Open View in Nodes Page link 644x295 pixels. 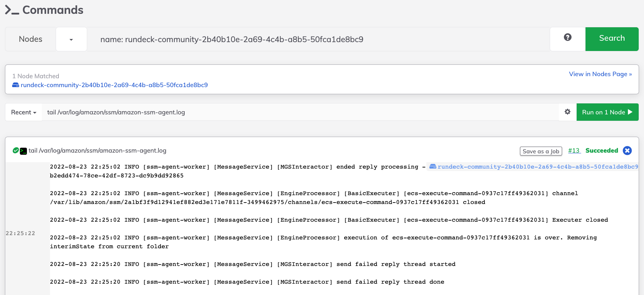pos(600,74)
